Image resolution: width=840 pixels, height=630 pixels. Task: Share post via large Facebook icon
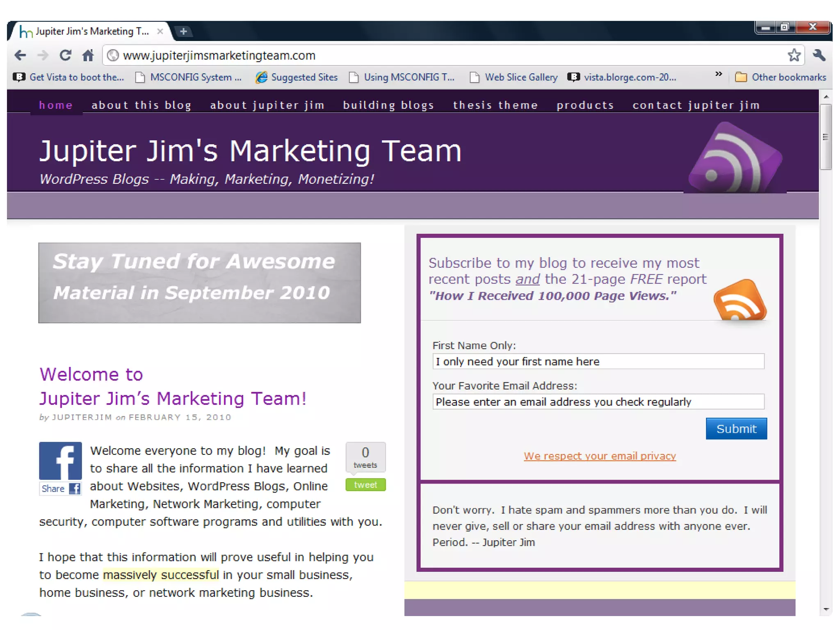coord(60,461)
